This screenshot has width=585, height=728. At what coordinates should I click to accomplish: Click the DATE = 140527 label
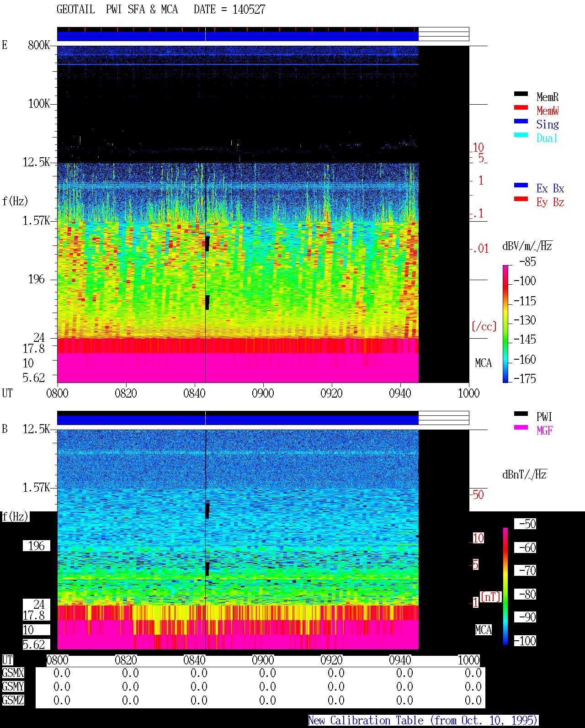coord(229,10)
